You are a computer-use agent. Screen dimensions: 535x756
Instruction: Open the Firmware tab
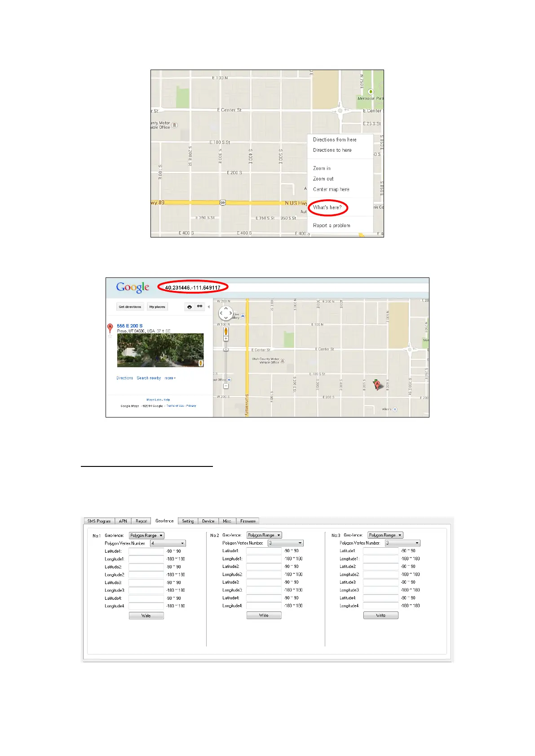click(x=248, y=521)
